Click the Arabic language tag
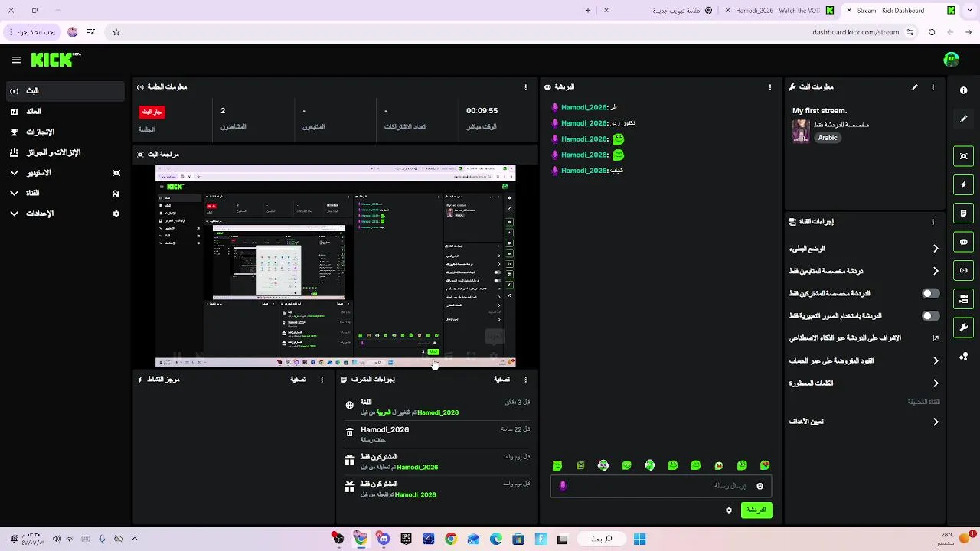Screen dimensions: 980x551 pyautogui.click(x=828, y=138)
